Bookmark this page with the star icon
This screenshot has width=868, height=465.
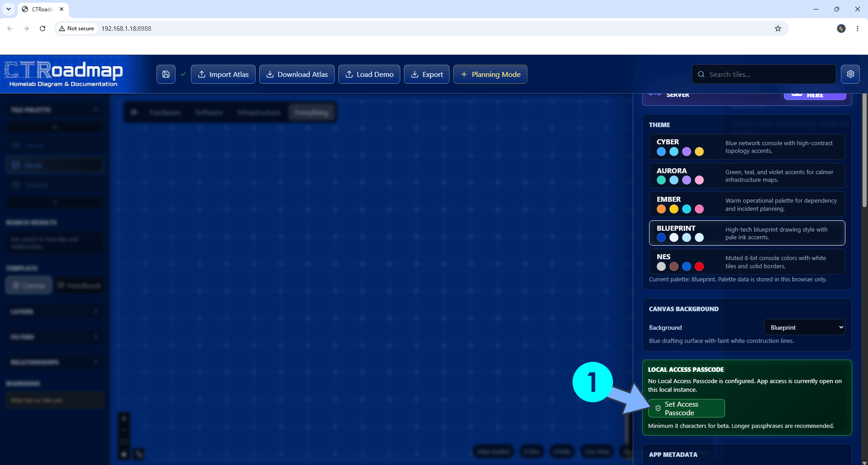pos(778,28)
